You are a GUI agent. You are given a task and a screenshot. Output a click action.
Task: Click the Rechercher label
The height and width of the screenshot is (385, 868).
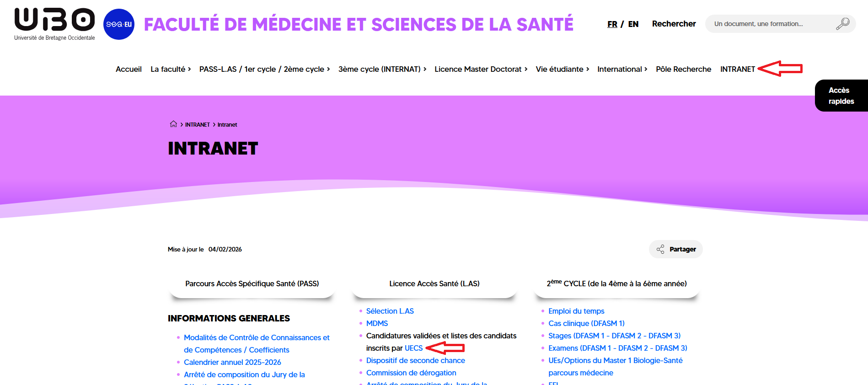[x=674, y=24]
